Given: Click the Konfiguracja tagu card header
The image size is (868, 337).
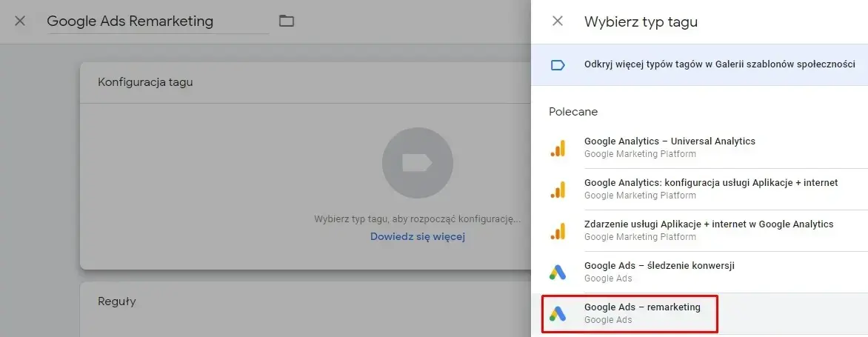Looking at the screenshot, I should coord(306,82).
